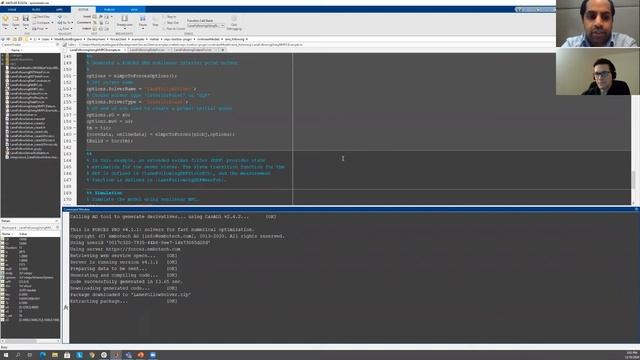Click the Microsoft Teams taskbar icon

tap(128, 355)
